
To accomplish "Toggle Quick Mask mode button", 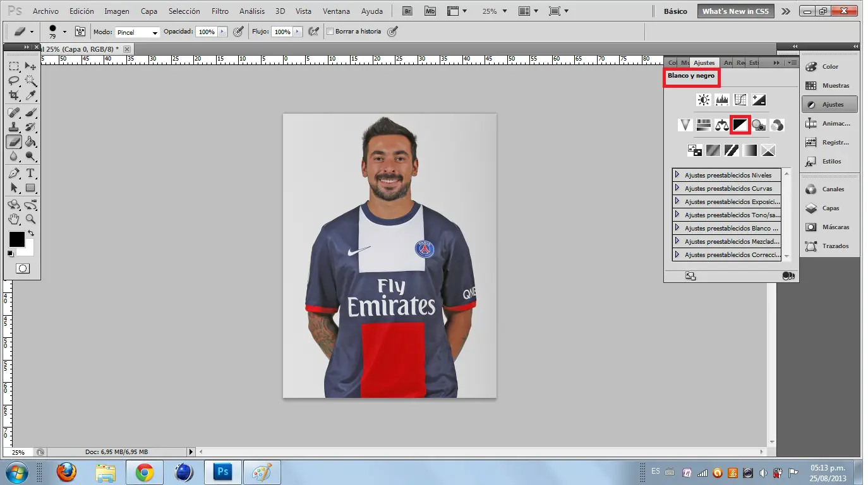I will 22,268.
